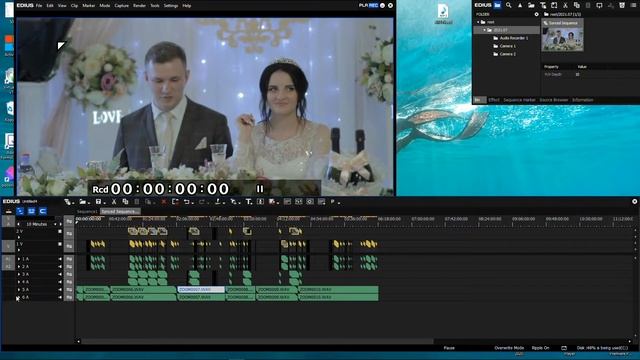Expand the 1 A audio track

(19, 259)
